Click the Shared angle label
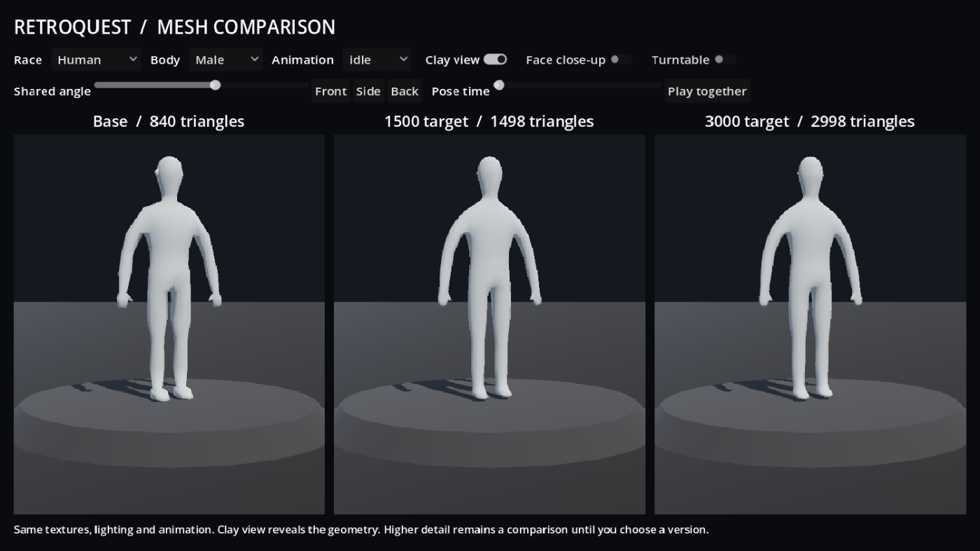Screen dimensions: 980x551 [x=52, y=91]
